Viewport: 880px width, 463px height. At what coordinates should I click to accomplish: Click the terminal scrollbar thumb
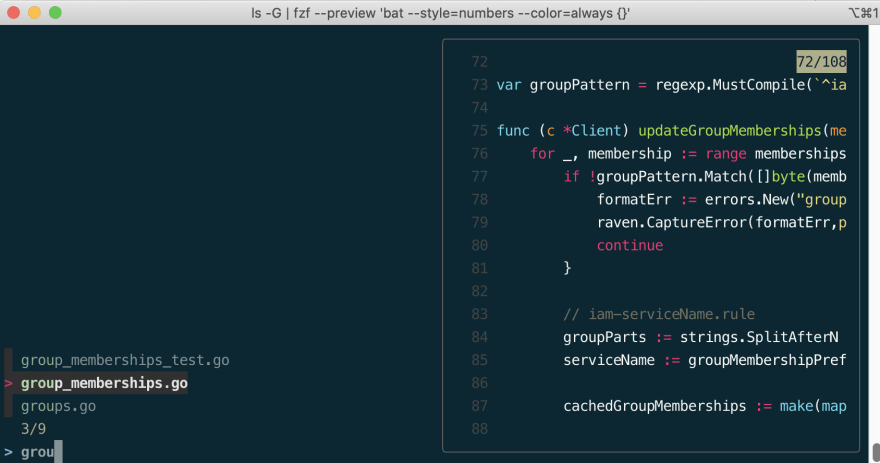876,452
